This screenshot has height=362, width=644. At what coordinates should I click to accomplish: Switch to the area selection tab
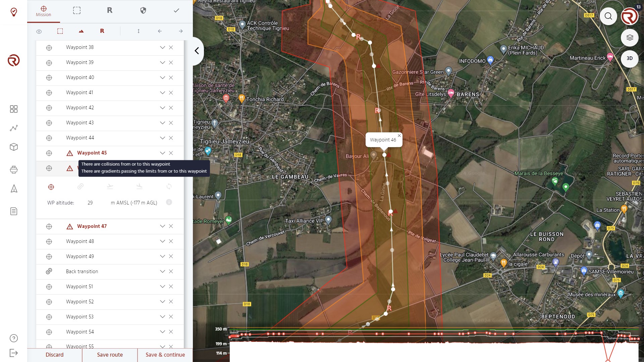click(77, 10)
